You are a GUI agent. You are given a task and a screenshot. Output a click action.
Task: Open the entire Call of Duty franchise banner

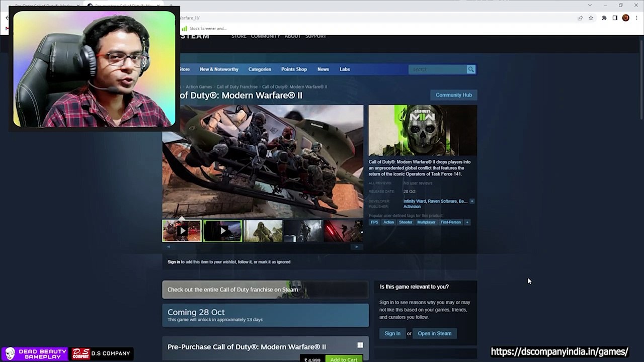point(265,290)
